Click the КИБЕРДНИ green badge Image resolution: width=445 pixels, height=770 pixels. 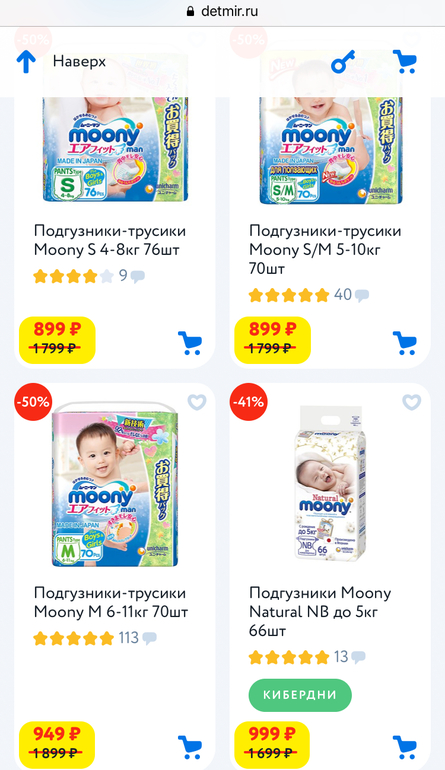pos(300,695)
